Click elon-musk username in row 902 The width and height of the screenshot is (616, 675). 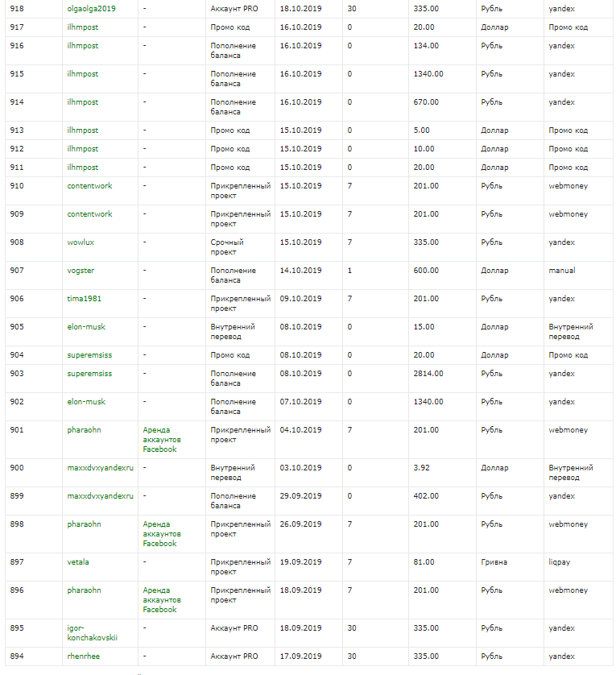point(86,402)
